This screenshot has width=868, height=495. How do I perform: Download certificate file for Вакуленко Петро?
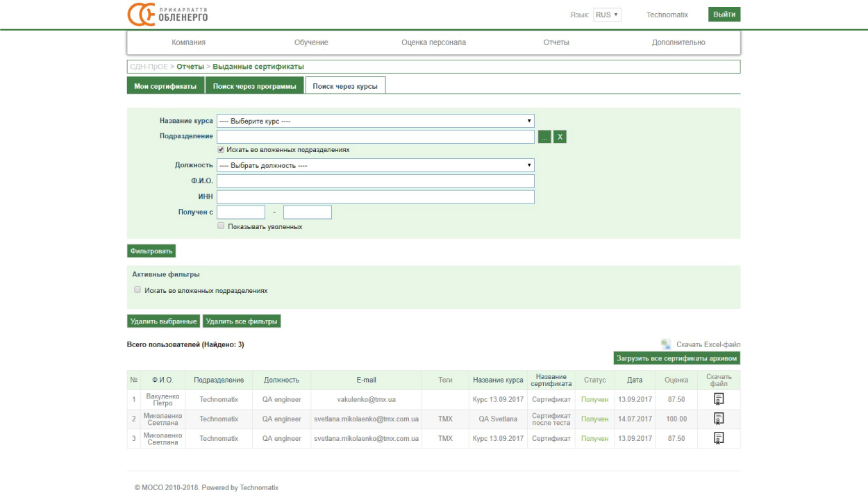point(719,399)
